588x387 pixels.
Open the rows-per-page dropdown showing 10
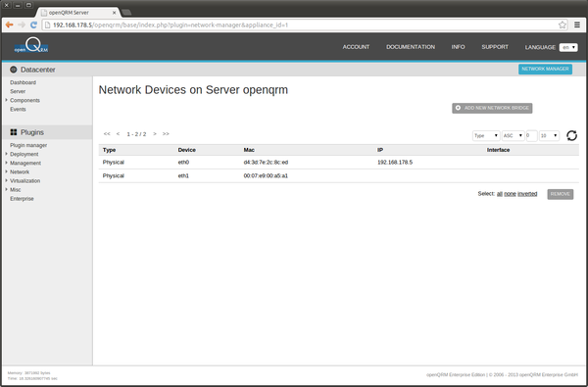point(549,136)
